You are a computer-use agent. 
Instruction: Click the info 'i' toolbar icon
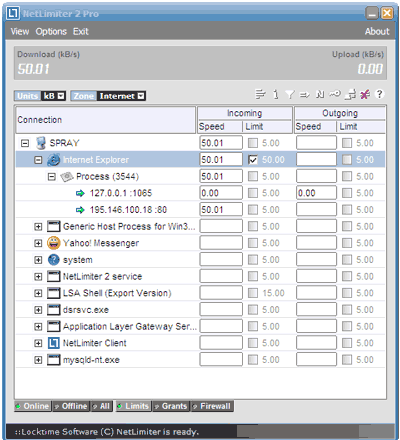[x=276, y=95]
